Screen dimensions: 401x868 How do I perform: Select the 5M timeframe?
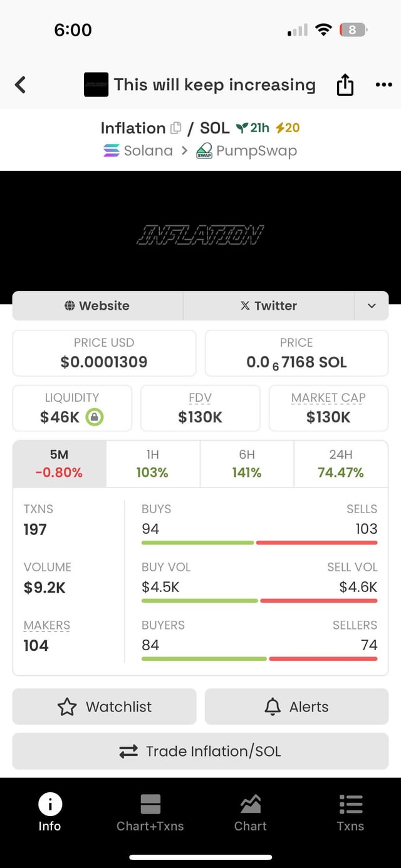coord(60,464)
